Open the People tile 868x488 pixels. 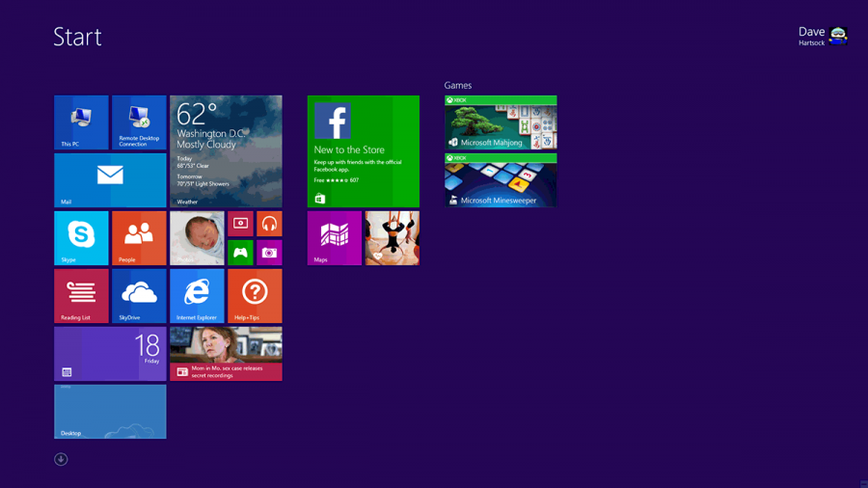point(139,238)
